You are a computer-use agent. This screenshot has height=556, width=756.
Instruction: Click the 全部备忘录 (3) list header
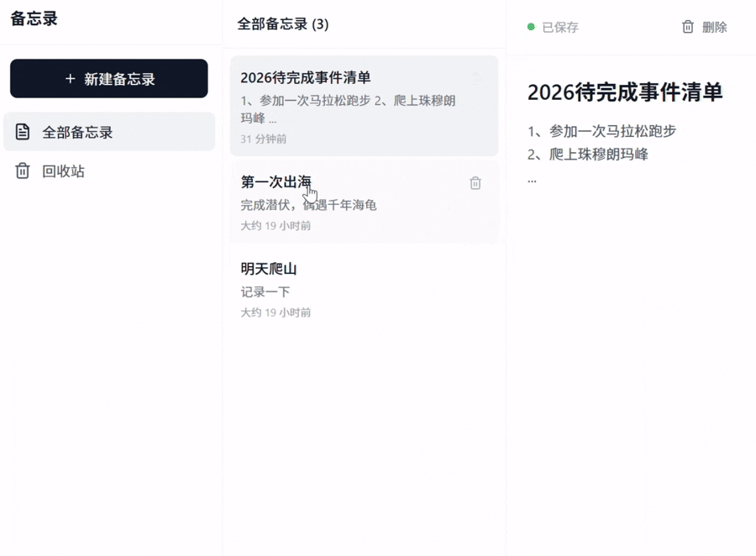pos(283,24)
